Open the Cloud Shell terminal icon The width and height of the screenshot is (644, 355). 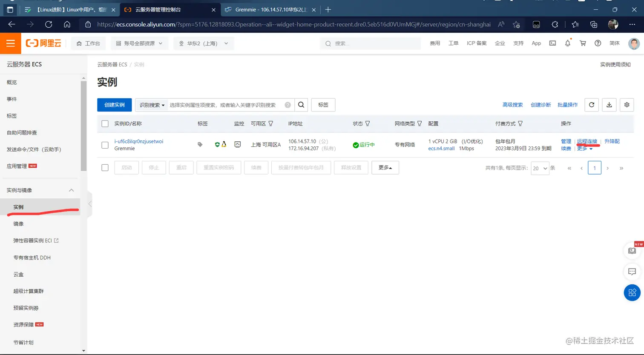point(552,43)
